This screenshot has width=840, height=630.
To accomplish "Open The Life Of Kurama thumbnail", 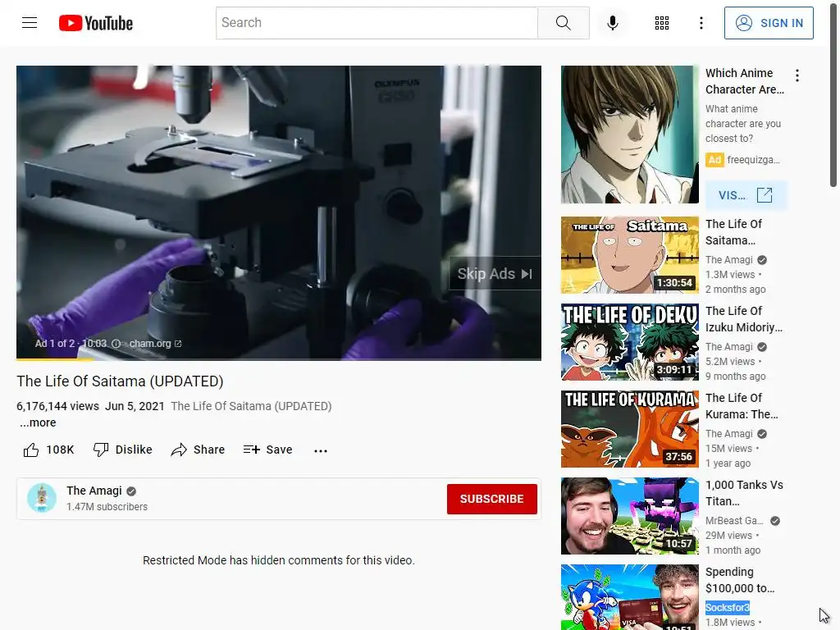I will click(629, 428).
